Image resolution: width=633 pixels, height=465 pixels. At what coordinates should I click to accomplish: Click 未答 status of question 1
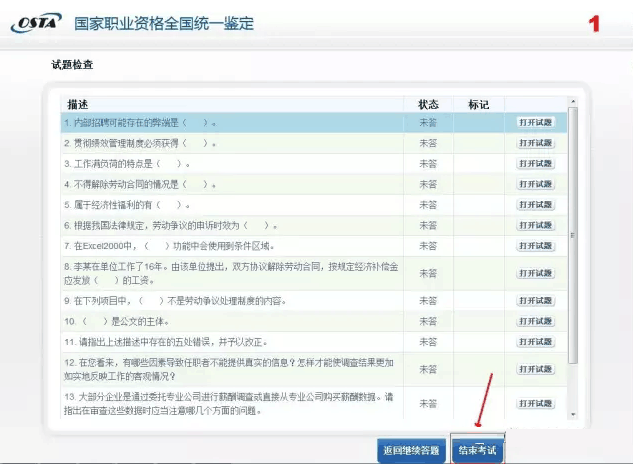428,122
